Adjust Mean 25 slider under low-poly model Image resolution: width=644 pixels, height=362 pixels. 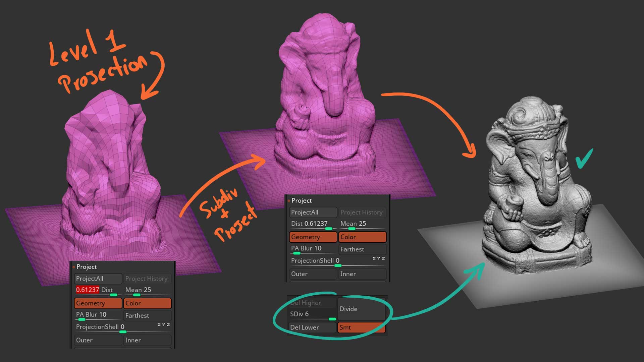pyautogui.click(x=147, y=290)
